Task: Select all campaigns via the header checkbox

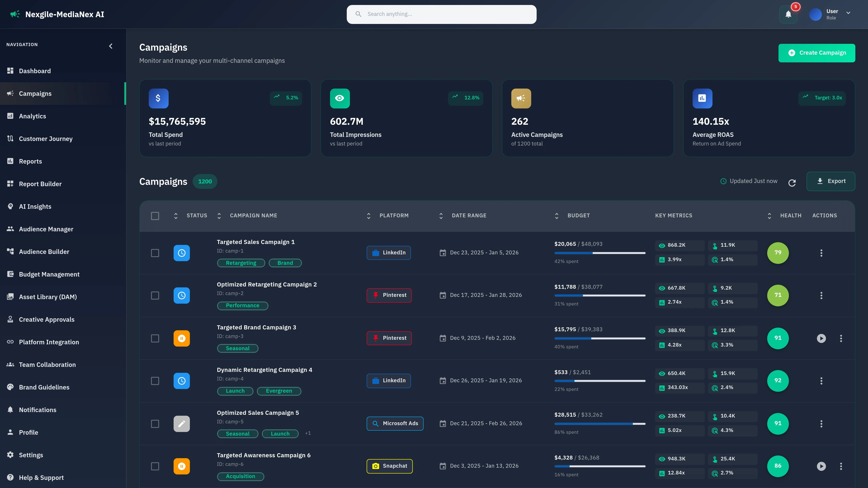Action: (x=155, y=216)
